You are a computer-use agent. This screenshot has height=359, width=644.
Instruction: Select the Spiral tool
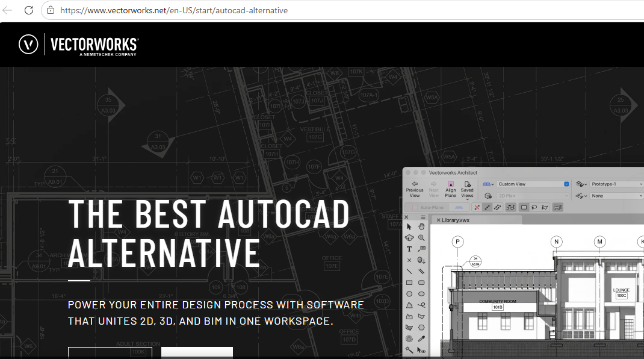(x=409, y=339)
